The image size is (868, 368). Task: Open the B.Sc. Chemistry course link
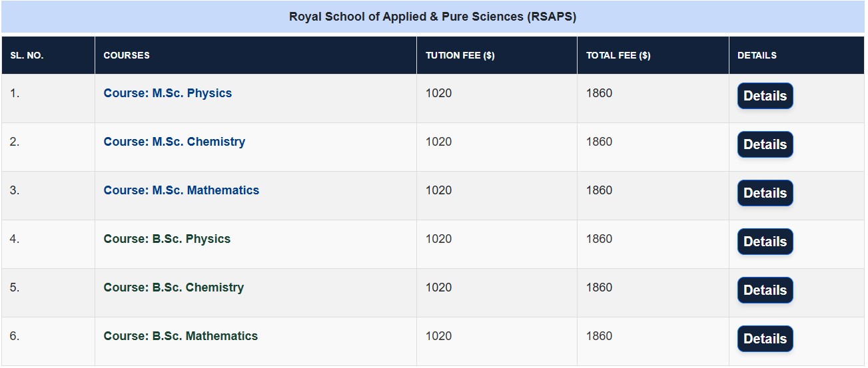tap(174, 287)
